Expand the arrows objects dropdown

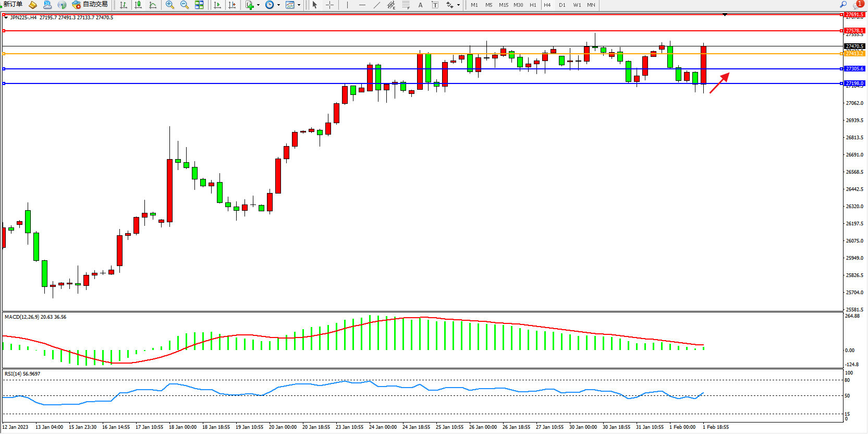click(458, 5)
